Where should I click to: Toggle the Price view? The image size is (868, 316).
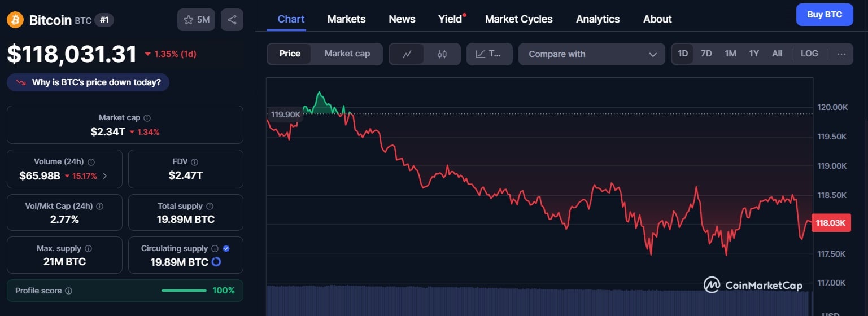290,54
